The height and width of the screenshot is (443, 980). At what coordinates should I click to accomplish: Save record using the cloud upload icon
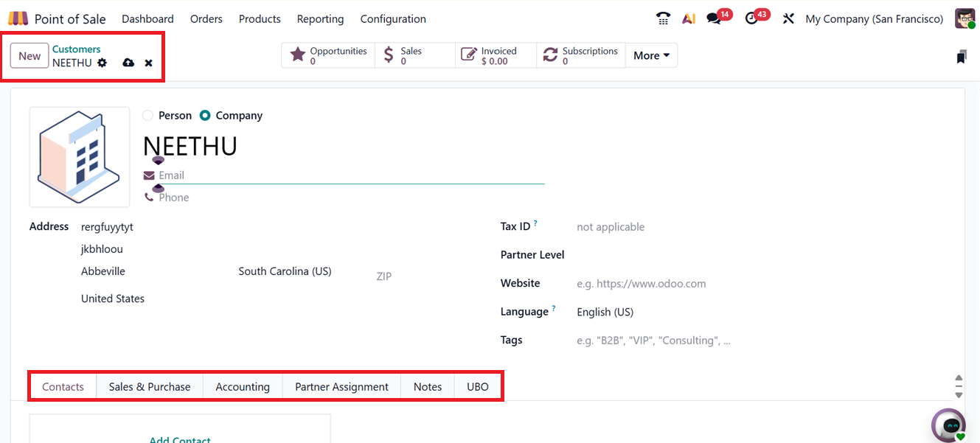click(128, 63)
